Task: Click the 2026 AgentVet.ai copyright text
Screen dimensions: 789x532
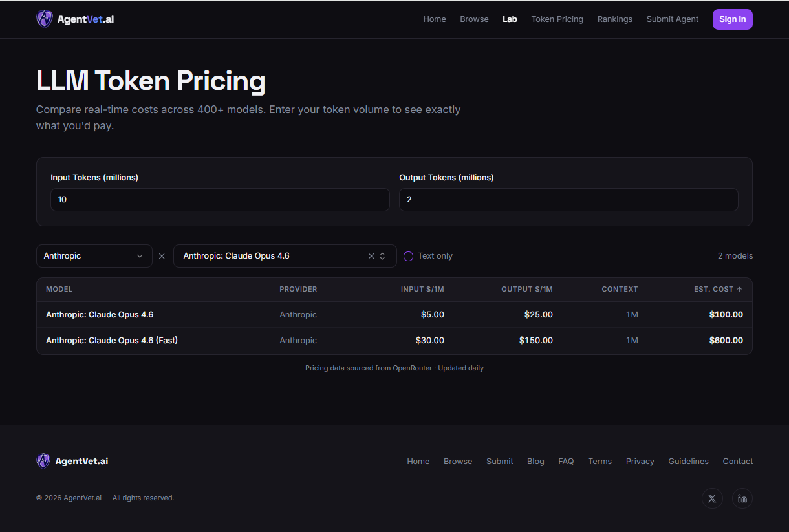Action: [x=105, y=498]
